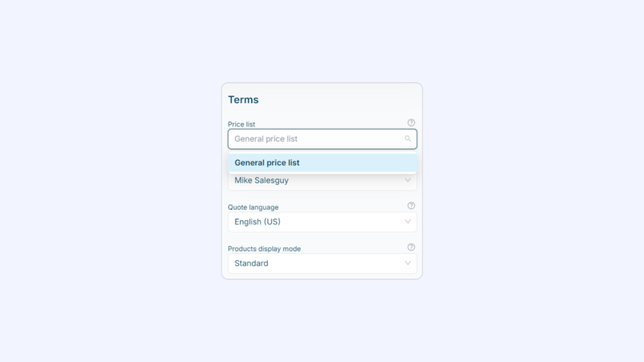Image resolution: width=644 pixels, height=362 pixels.
Task: Open the Quote language help tooltip icon
Action: pyautogui.click(x=411, y=206)
